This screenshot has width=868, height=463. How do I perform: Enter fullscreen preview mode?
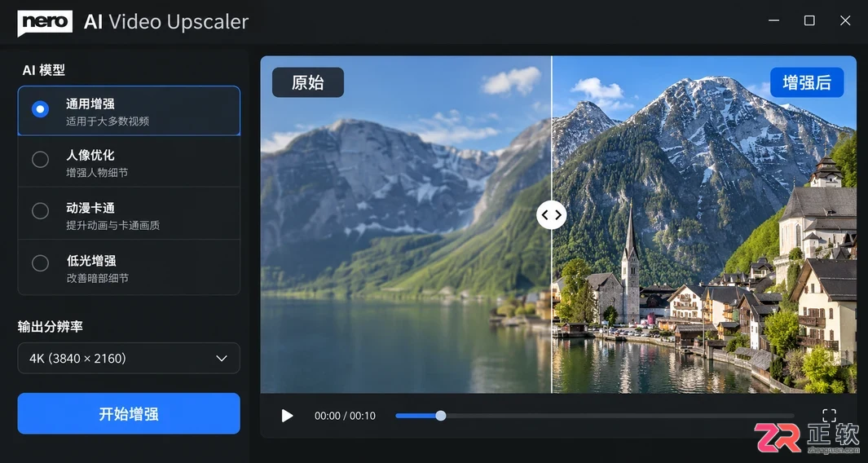tap(829, 416)
